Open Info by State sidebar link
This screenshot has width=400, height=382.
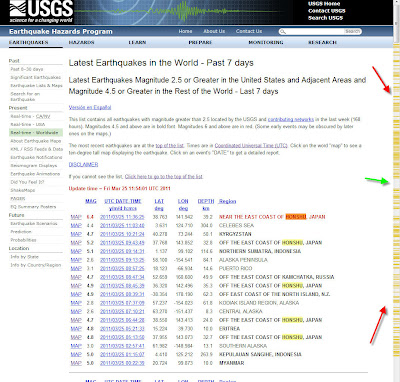pos(25,257)
